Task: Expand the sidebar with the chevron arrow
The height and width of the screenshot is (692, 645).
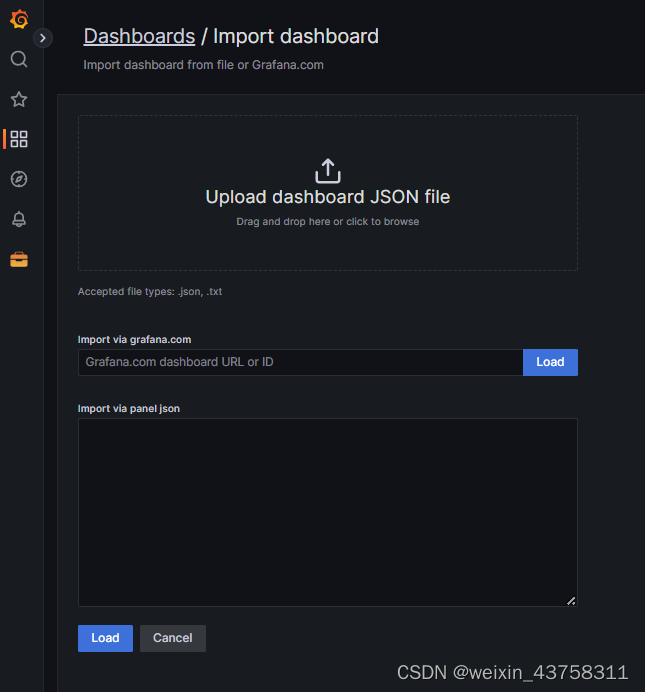Action: pos(43,38)
